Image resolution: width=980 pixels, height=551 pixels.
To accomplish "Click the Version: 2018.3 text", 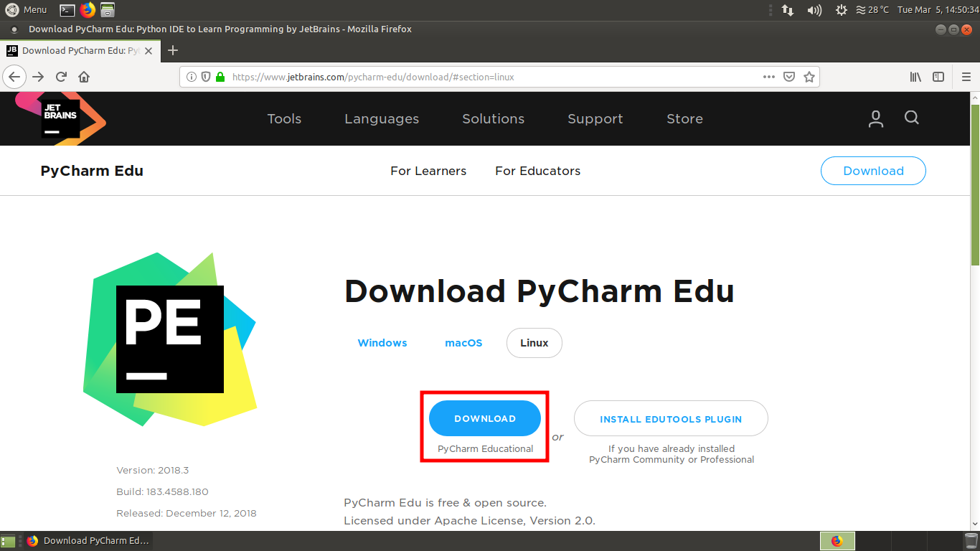I will [153, 471].
